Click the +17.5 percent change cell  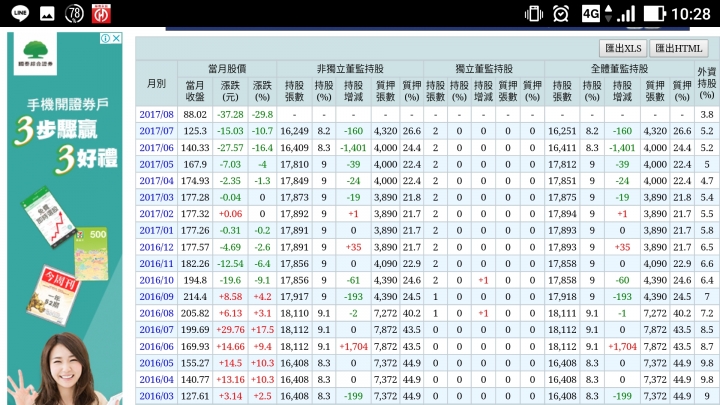(262, 330)
